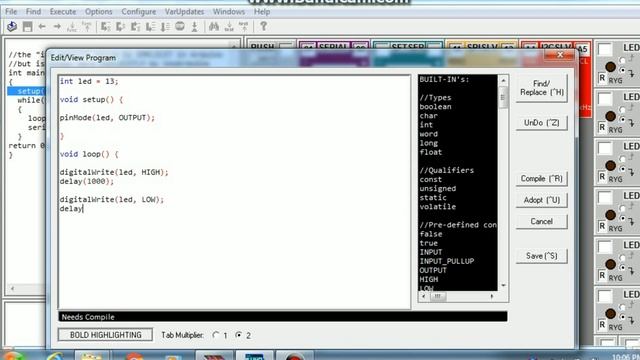This screenshot has width=640, height=360.
Task: Click the floppy disk edit/save toolbar icon
Action: [27, 27]
